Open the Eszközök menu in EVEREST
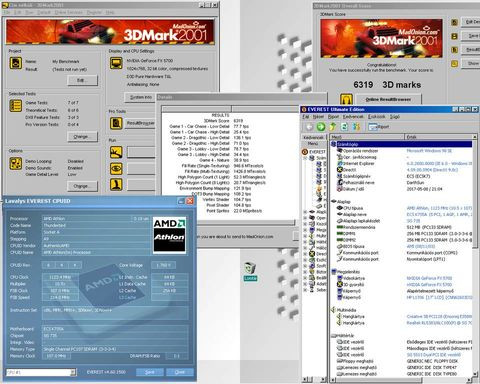 (377, 117)
